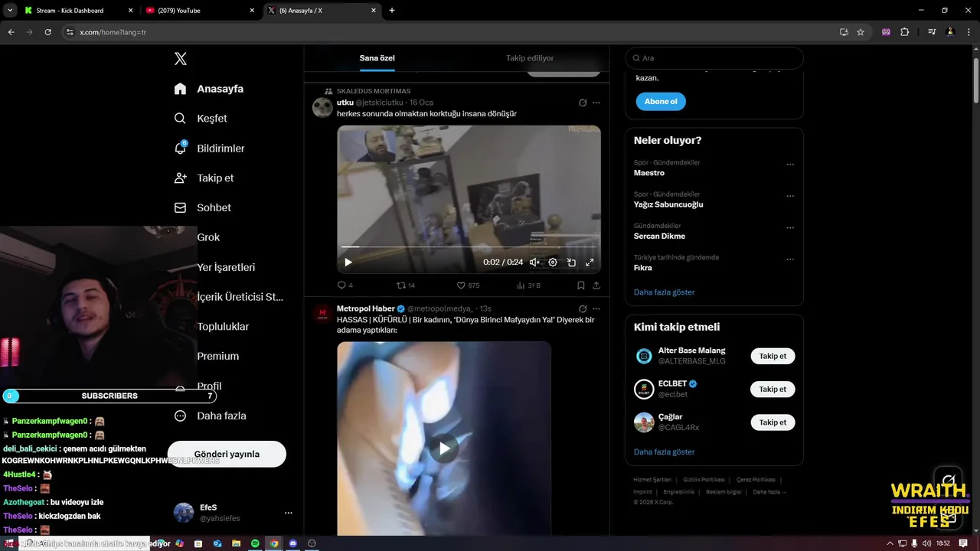Image resolution: width=980 pixels, height=551 pixels.
Task: Open Sercan Dikme trend
Action: pyautogui.click(x=659, y=236)
